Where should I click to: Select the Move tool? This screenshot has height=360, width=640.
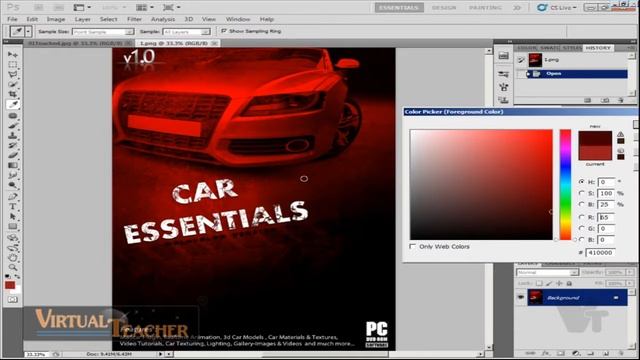(13, 55)
